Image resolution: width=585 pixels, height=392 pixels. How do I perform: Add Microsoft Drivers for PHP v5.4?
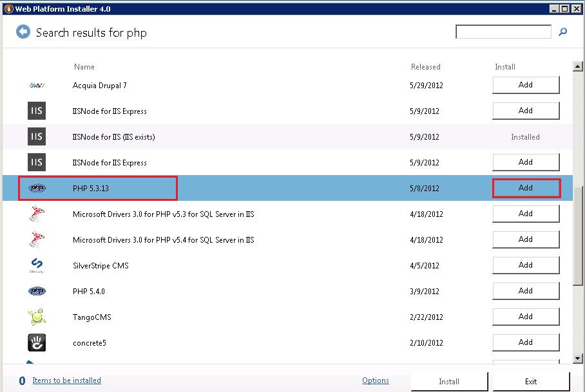(x=526, y=239)
